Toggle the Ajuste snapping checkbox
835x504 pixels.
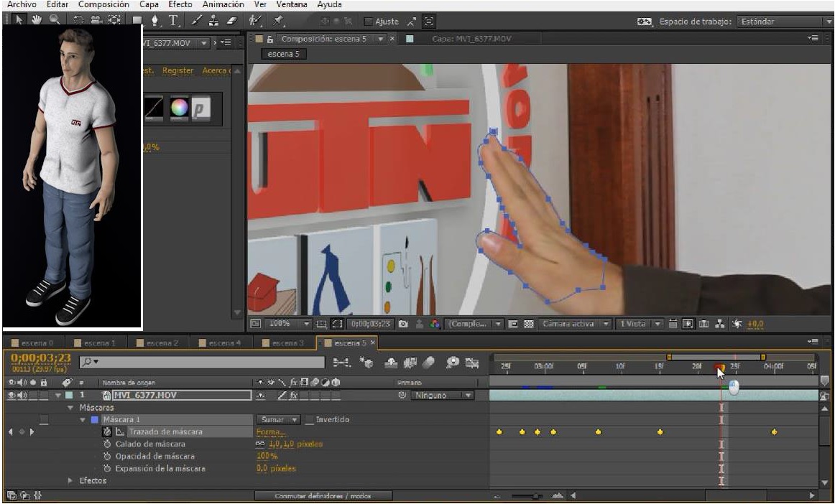(368, 22)
